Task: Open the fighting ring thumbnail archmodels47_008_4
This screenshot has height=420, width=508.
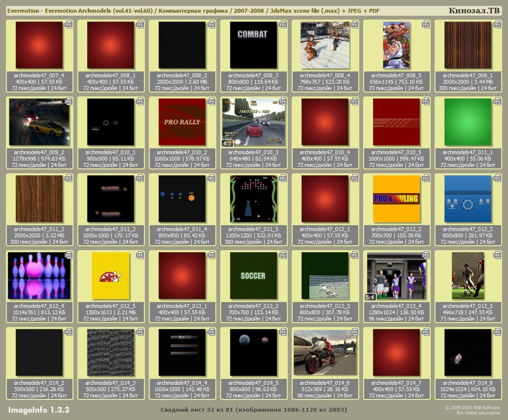Action: click(325, 45)
